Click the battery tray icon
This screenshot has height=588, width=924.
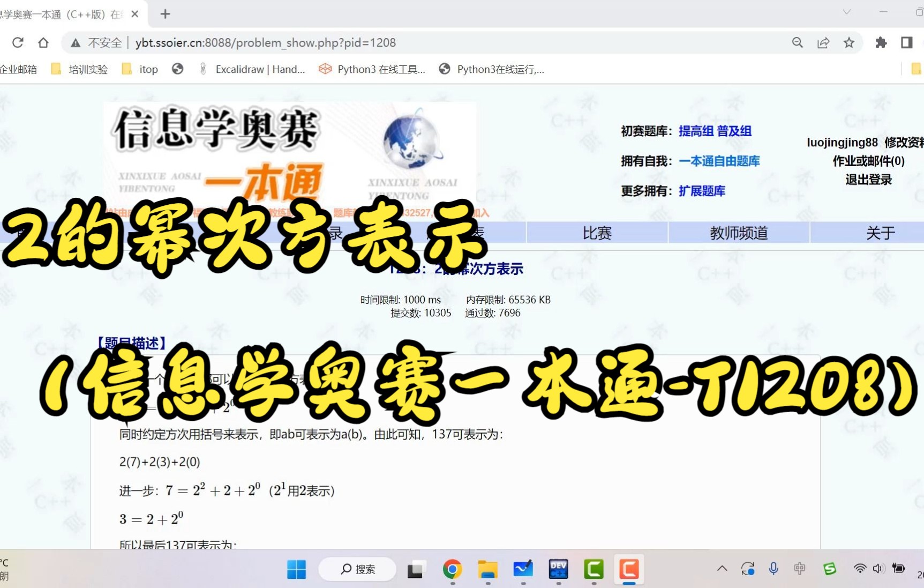[898, 569]
